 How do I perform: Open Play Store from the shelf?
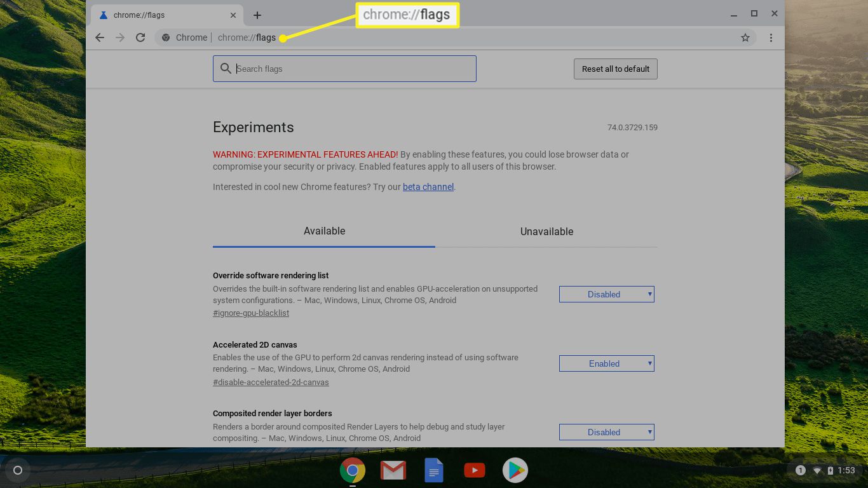[515, 470]
